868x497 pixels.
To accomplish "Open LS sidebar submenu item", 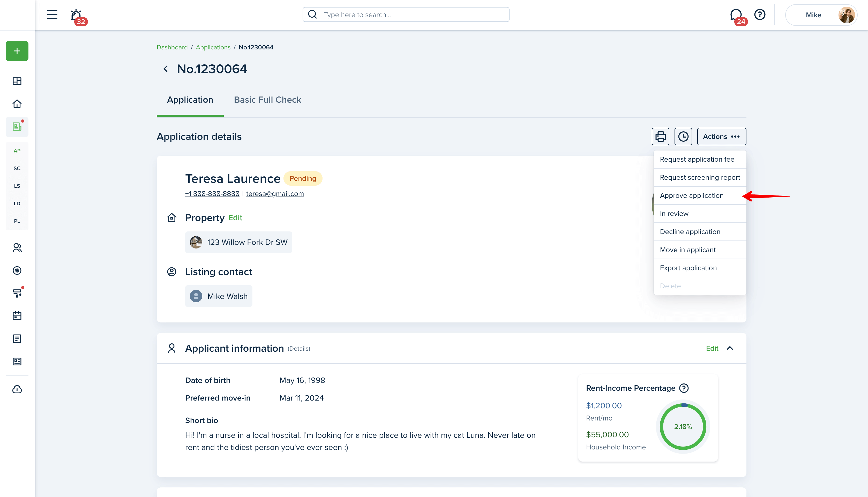I will tap(17, 186).
